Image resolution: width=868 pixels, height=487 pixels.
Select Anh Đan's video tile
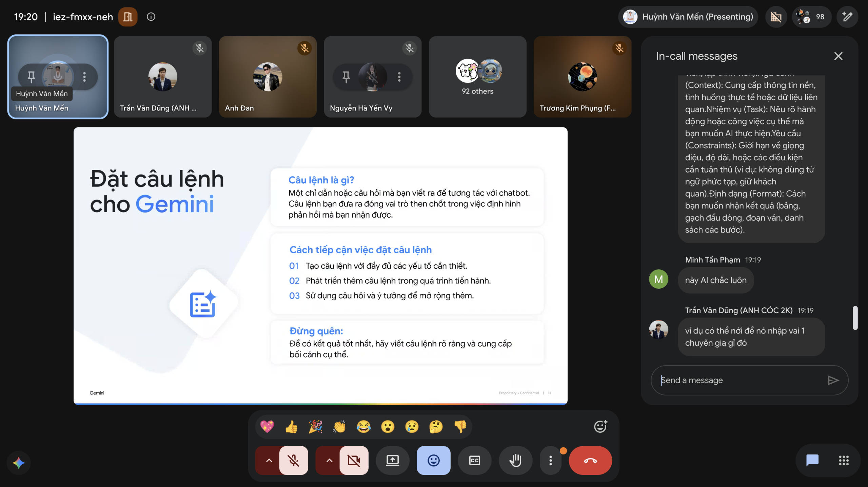tap(268, 77)
